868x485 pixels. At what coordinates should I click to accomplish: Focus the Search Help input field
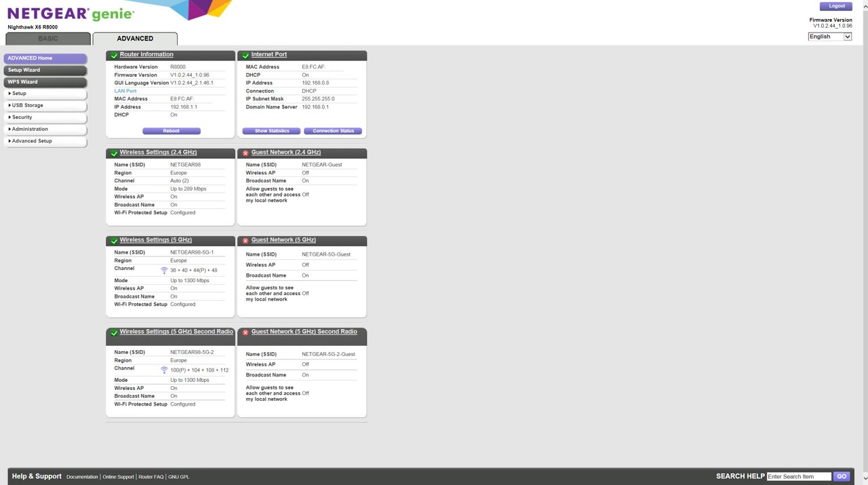(x=799, y=476)
